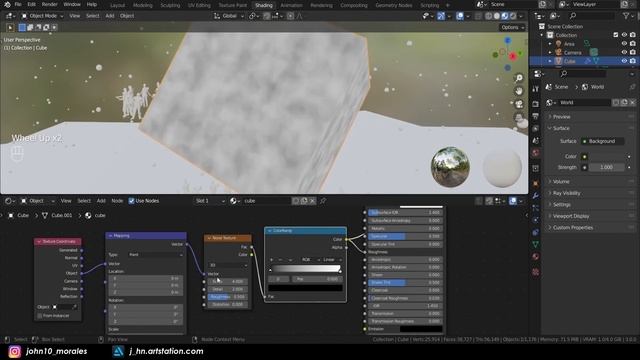The image size is (640, 360).
Task: Open the Tool properties tab
Action: click(536, 89)
